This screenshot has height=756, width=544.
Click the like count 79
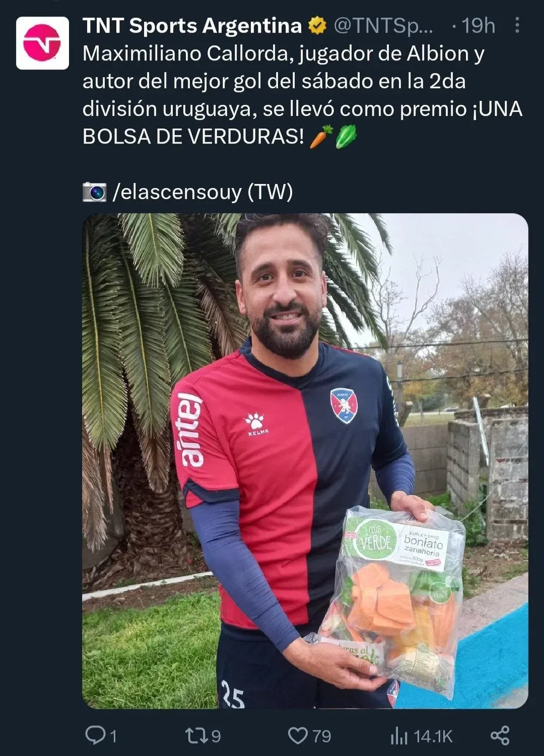coord(321,736)
